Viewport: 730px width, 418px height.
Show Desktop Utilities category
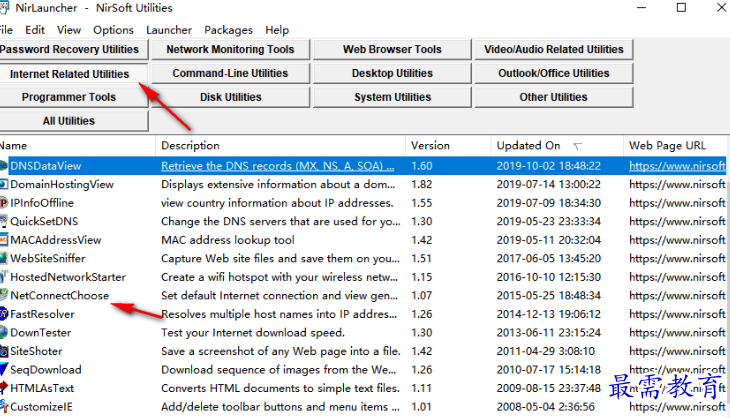point(392,74)
